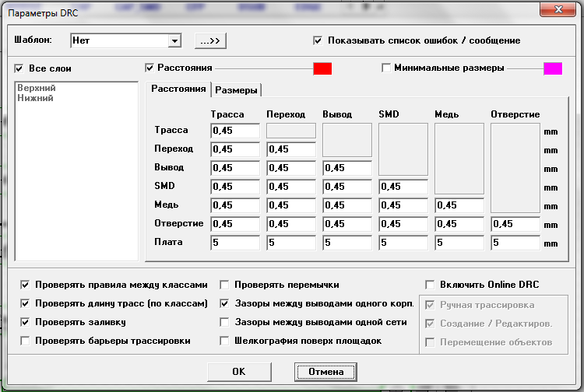Toggle Проверять перемычки checkbox
This screenshot has height=392, width=584.
pos(225,285)
